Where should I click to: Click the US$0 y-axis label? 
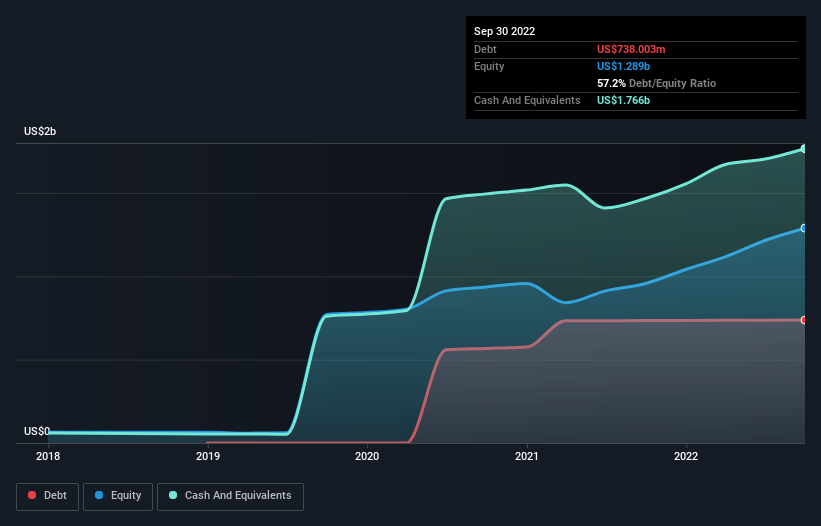(x=37, y=431)
